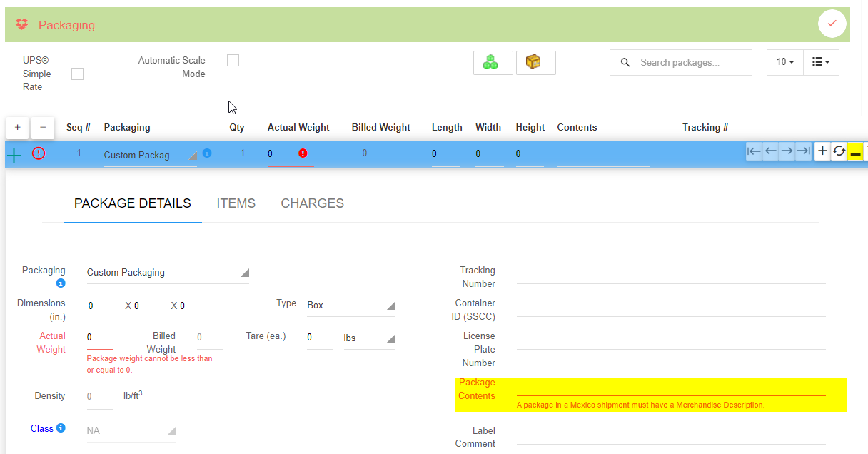Click the Search packages input field
868x454 pixels.
click(690, 63)
